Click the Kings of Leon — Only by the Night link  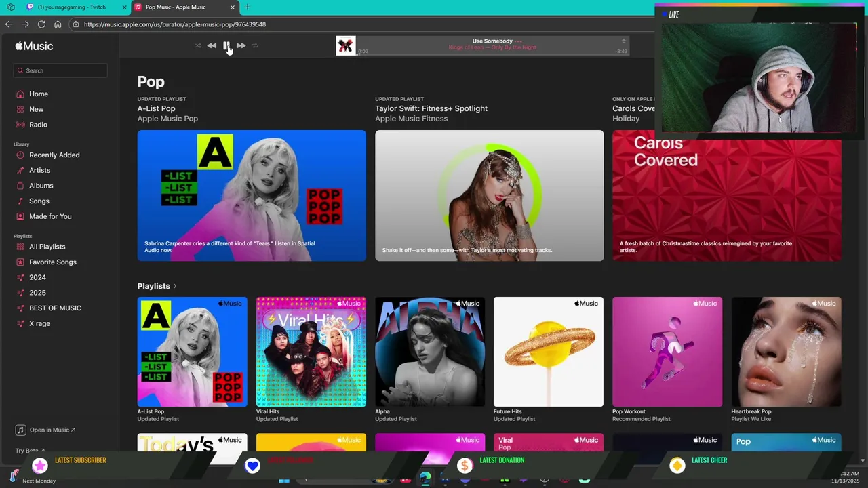pyautogui.click(x=492, y=48)
